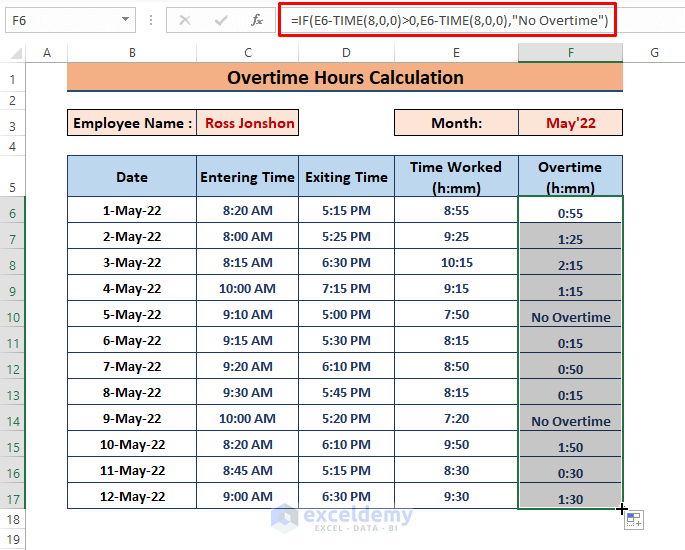Select the 7:50 time worked cell
The image size is (685, 550).
point(456,314)
